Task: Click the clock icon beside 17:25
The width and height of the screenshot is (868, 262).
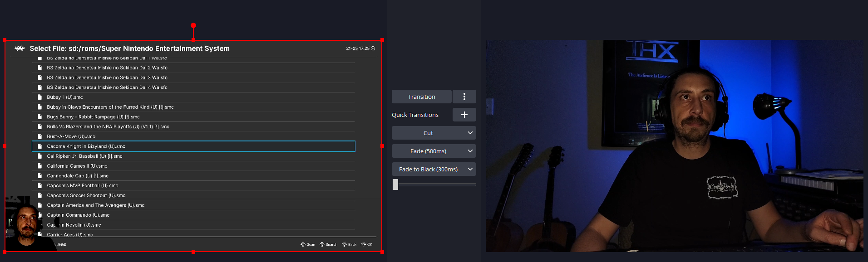Action: pyautogui.click(x=373, y=48)
